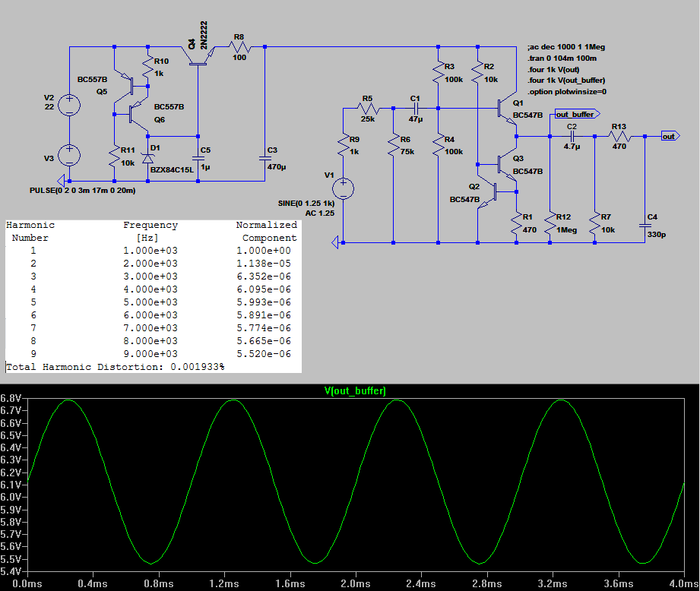Click the '6.352e-06' third harmonic value
This screenshot has width=700, height=591.
pyautogui.click(x=264, y=277)
